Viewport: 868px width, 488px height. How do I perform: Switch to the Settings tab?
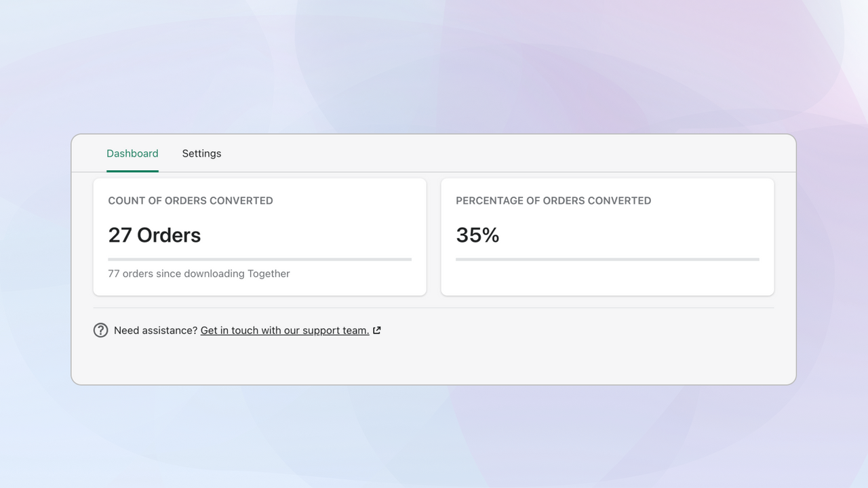pyautogui.click(x=201, y=153)
